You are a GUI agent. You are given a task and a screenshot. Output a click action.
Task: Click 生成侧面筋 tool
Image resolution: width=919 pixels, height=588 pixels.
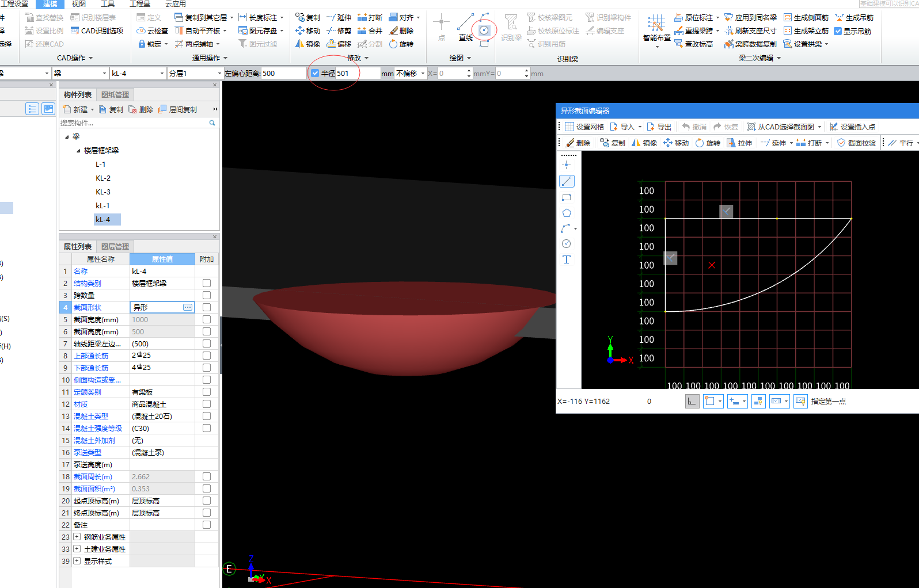[x=806, y=17]
